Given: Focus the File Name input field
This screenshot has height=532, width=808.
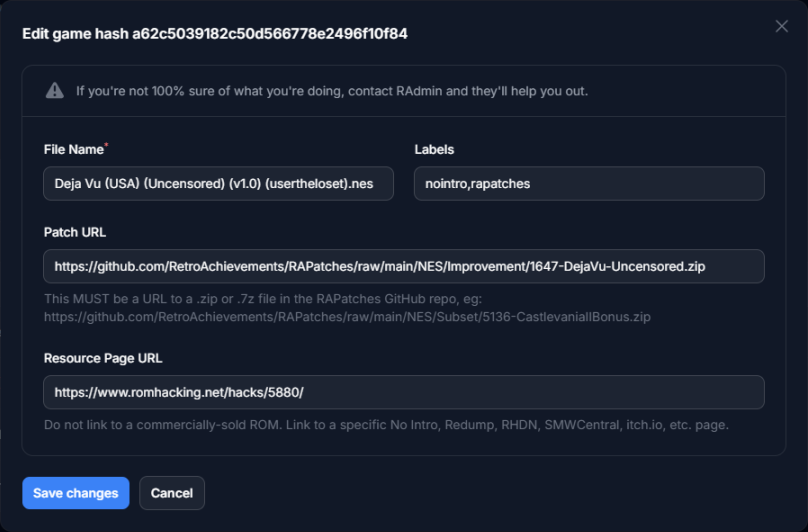Looking at the screenshot, I should [x=218, y=184].
